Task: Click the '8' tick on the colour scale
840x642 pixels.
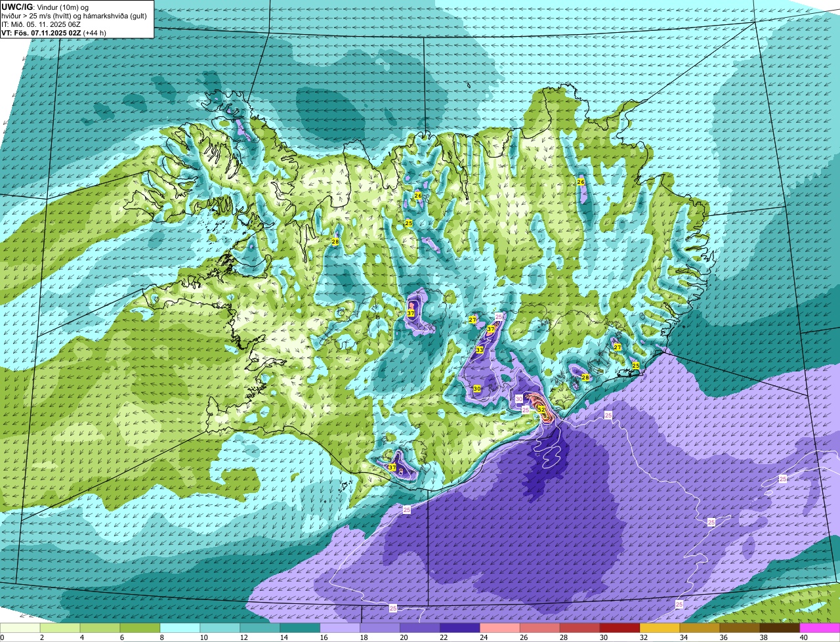Action: pos(161,637)
